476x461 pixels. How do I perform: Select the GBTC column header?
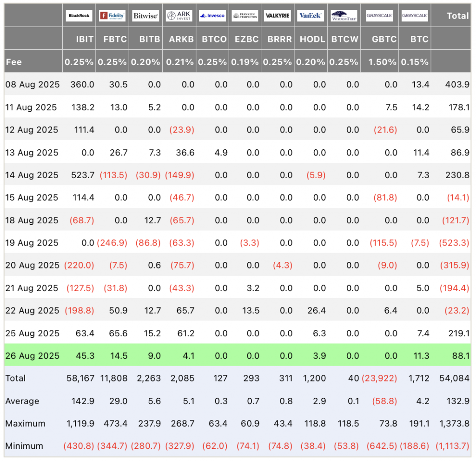384,39
